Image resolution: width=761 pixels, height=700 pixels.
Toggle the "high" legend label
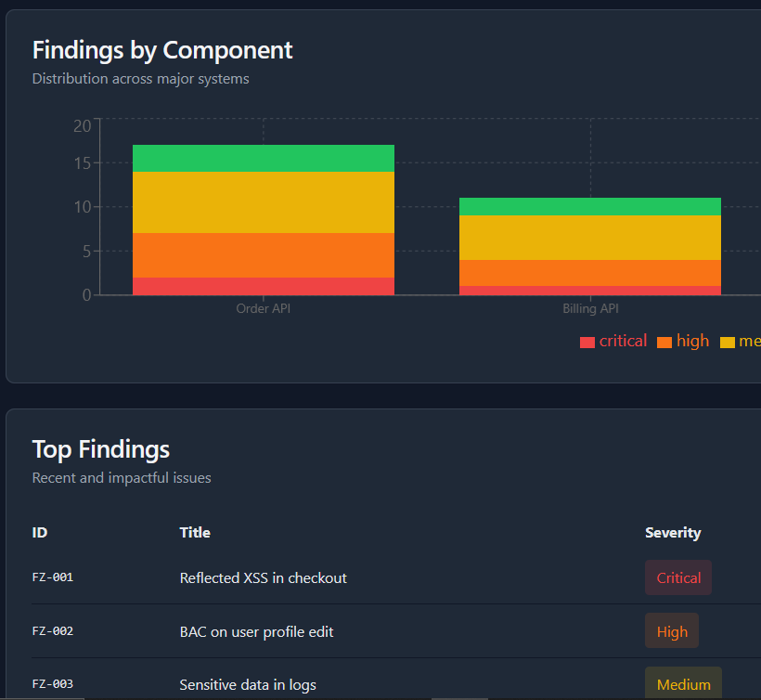click(x=692, y=341)
